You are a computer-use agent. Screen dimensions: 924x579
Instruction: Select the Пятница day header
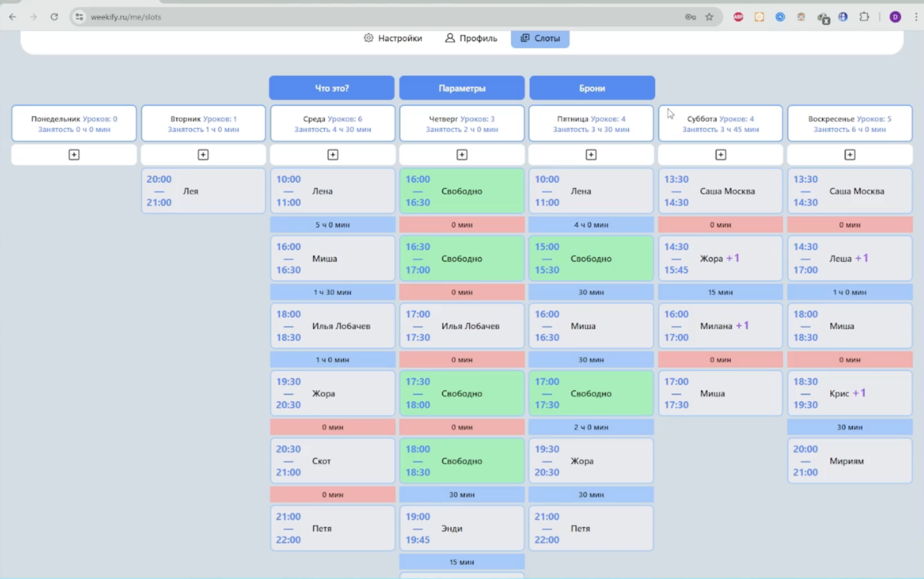pos(591,123)
